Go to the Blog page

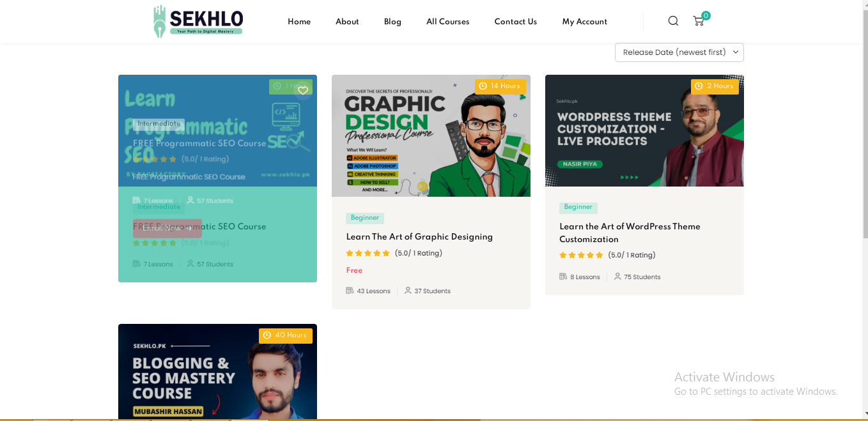tap(392, 22)
